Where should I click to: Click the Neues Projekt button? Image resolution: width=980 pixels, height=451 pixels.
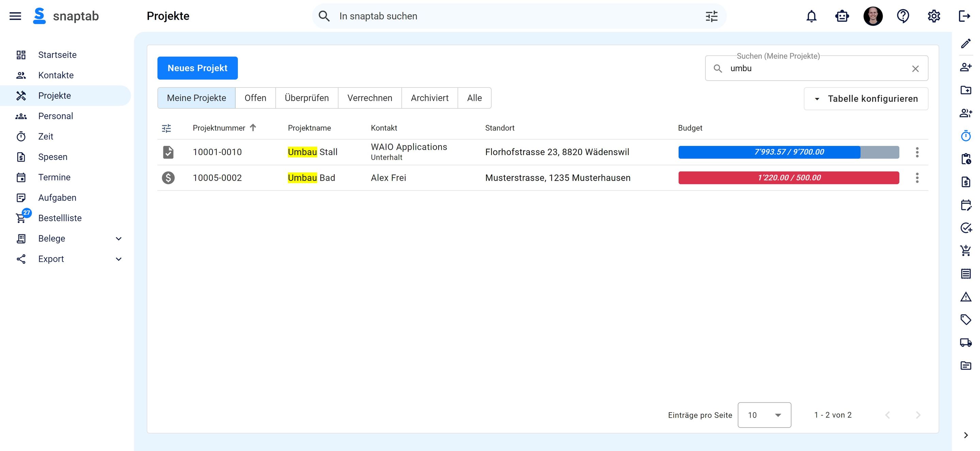pos(197,68)
